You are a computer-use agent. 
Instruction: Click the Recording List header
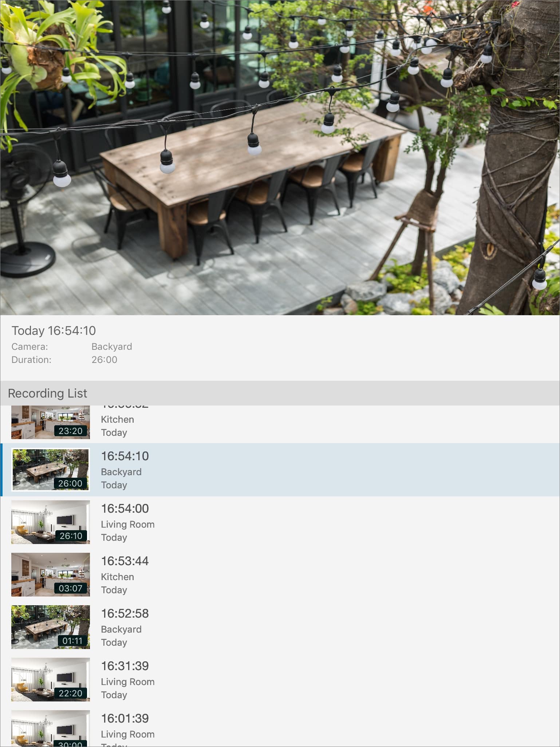280,393
